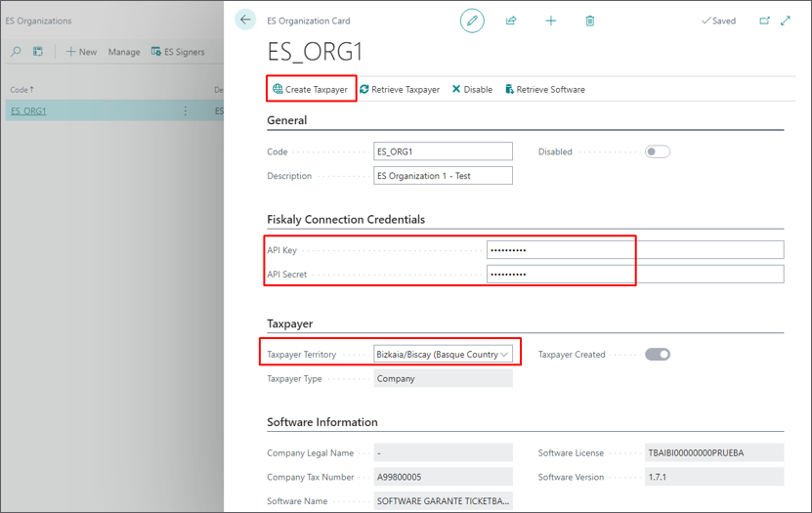Click Retrieve Software action
Image resolution: width=812 pixels, height=513 pixels.
pos(545,90)
